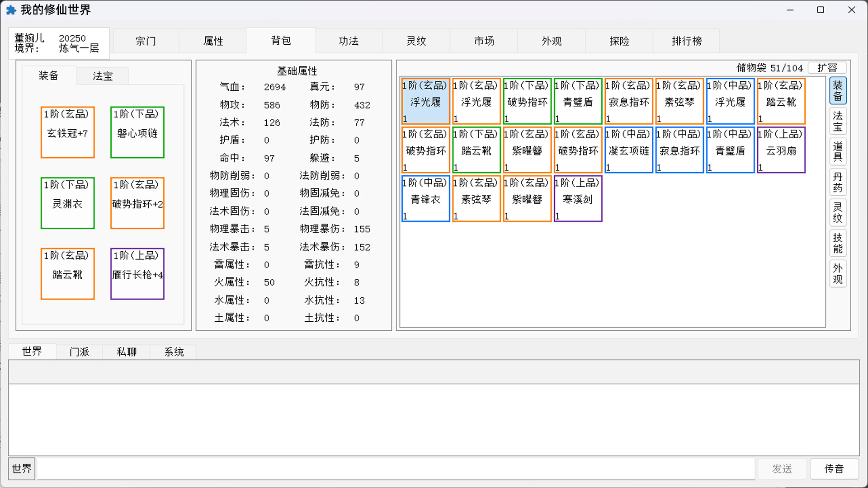The height and width of the screenshot is (488, 868).
Task: Select the 法宝 category in storage sidebar
Action: point(837,121)
